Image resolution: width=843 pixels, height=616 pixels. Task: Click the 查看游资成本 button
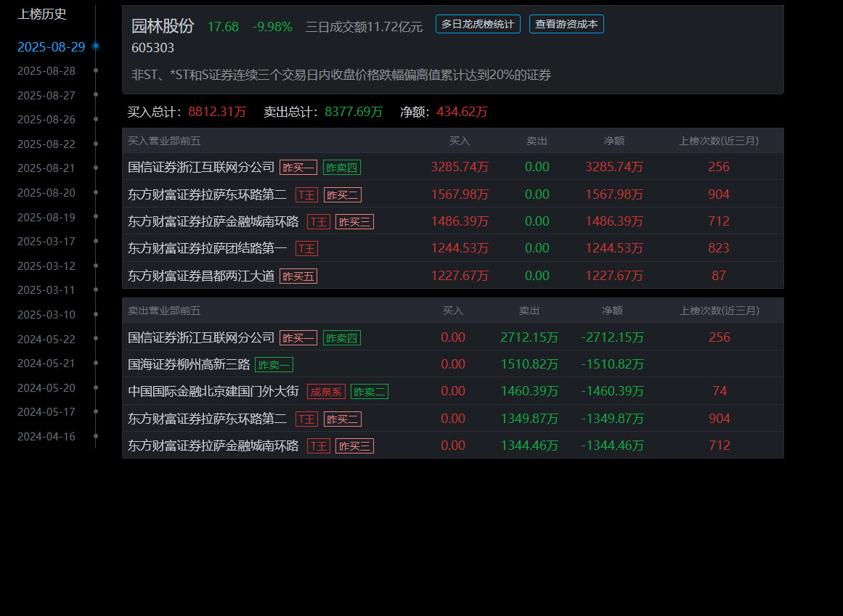coord(566,24)
